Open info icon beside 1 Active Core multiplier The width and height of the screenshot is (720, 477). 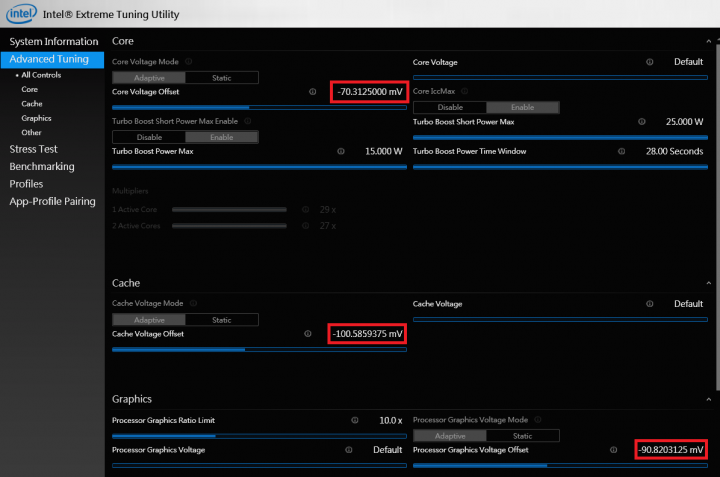pos(305,209)
